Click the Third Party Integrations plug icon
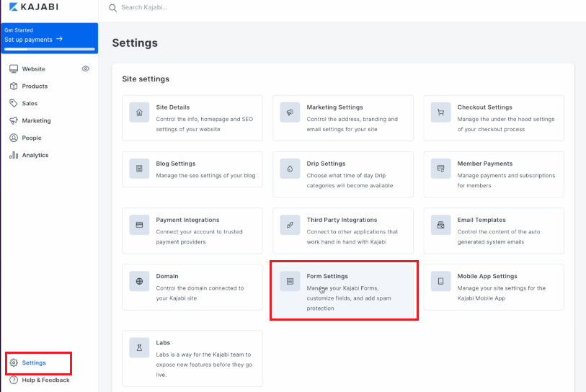The height and width of the screenshot is (392, 586). (290, 225)
